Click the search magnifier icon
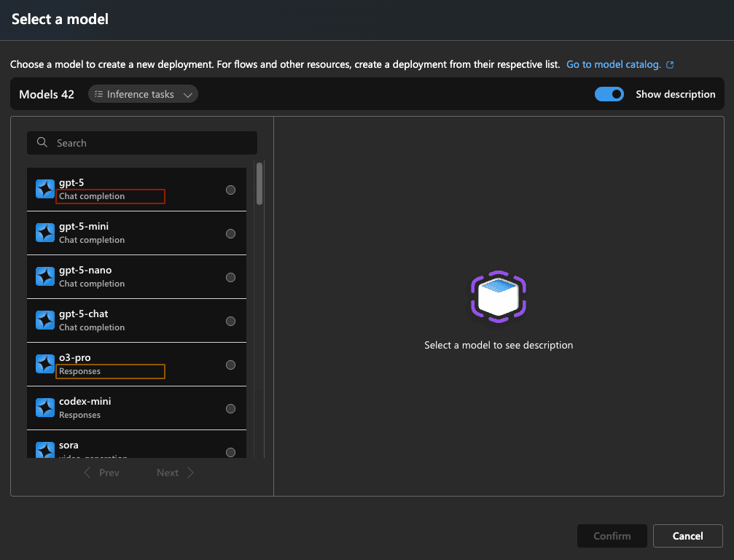This screenshot has height=560, width=734. click(42, 142)
